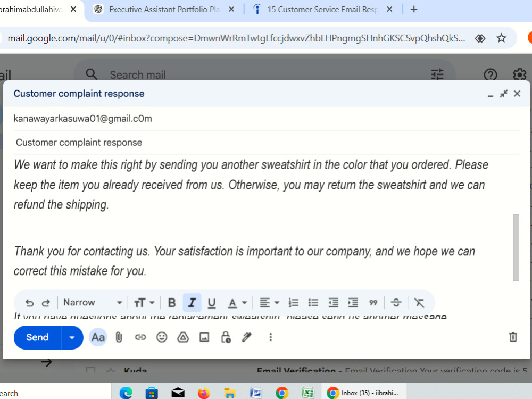Undo the last edit in compose toolbar
This screenshot has height=399, width=532.
tap(29, 303)
